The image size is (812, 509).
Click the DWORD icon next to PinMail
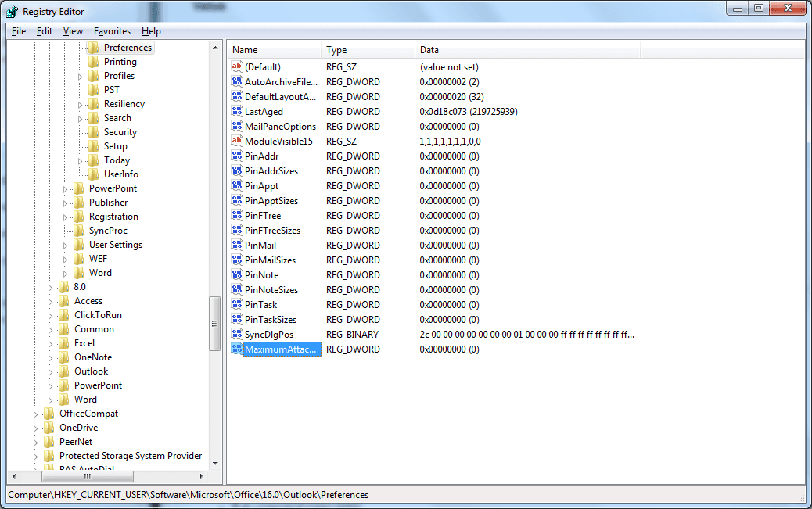click(x=237, y=245)
